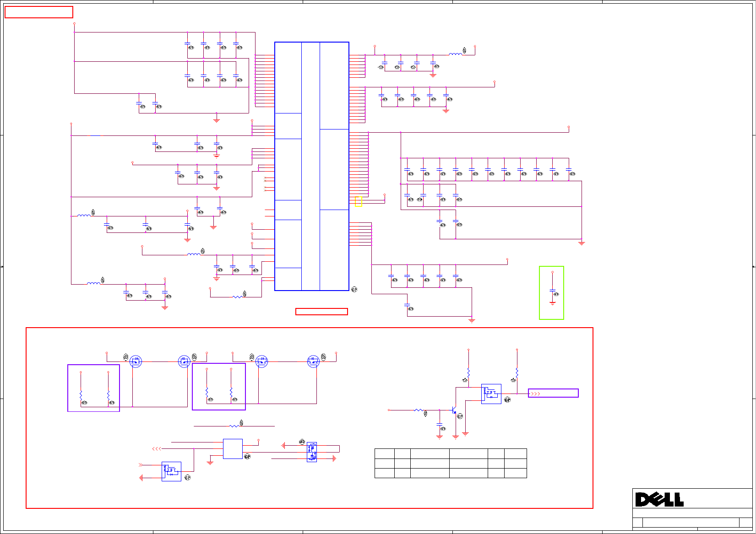The height and width of the screenshot is (534, 756).
Task: Click the DELL logo in the title block
Action: click(x=659, y=500)
